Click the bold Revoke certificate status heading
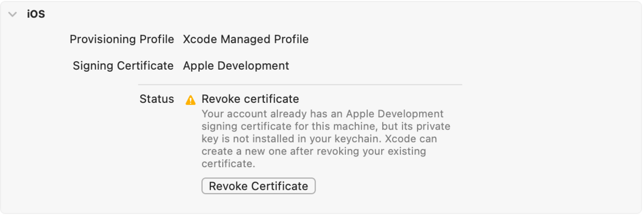 [250, 99]
